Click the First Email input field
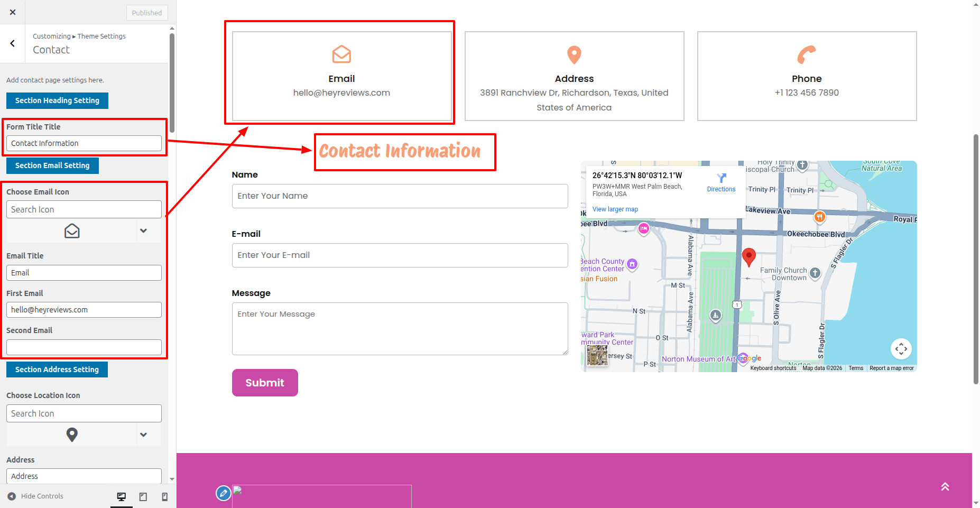The height and width of the screenshot is (508, 980). (84, 310)
